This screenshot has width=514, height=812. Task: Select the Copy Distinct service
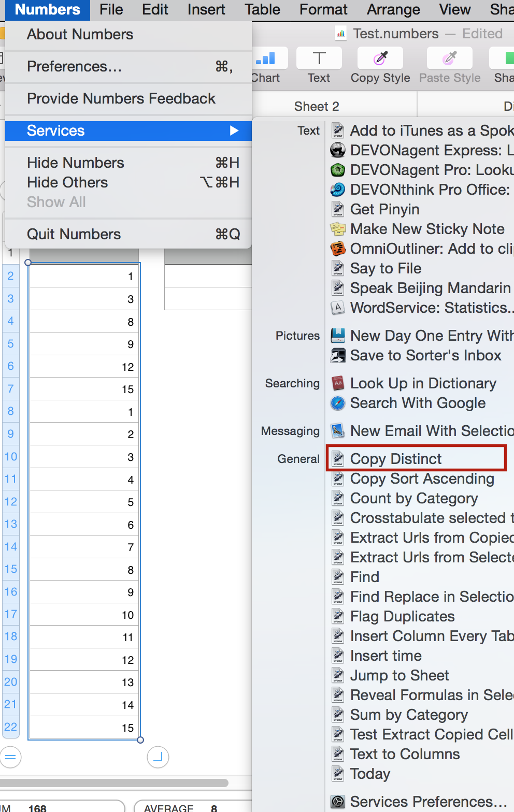[x=396, y=459]
